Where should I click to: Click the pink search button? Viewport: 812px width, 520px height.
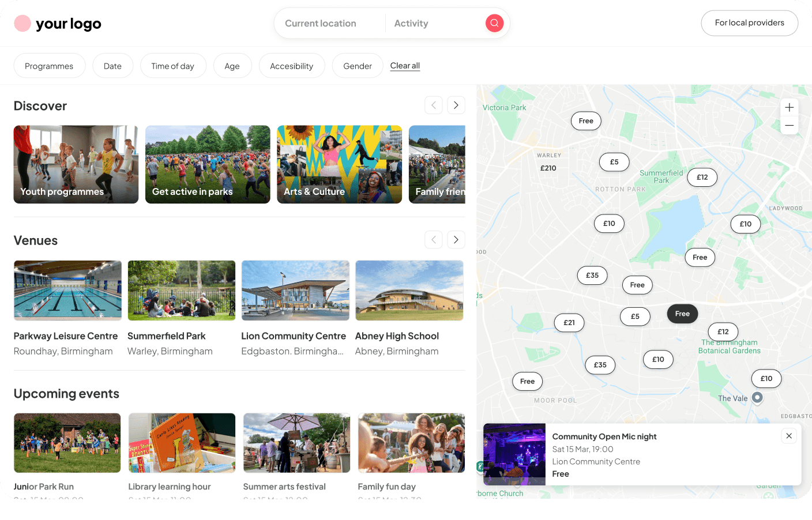pos(494,23)
